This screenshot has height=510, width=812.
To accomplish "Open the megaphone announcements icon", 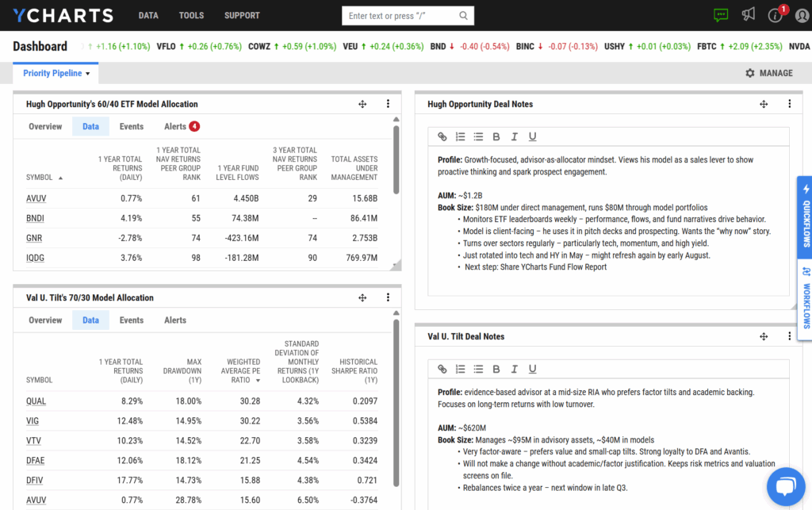I will tap(748, 14).
